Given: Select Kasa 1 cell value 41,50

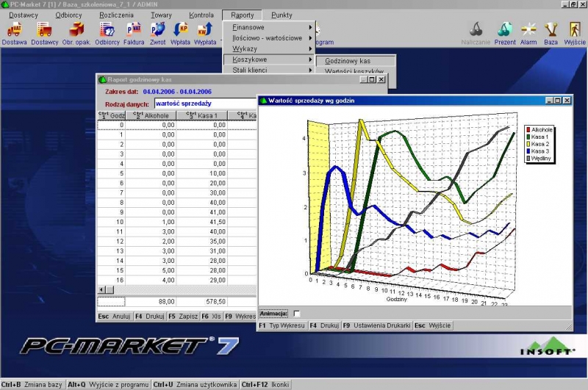Looking at the screenshot, I should pyautogui.click(x=201, y=222).
